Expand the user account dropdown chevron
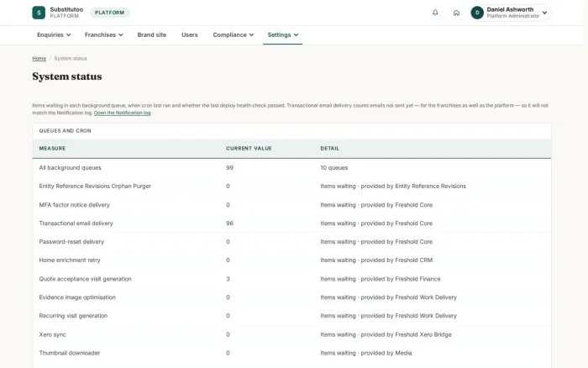 (x=544, y=13)
